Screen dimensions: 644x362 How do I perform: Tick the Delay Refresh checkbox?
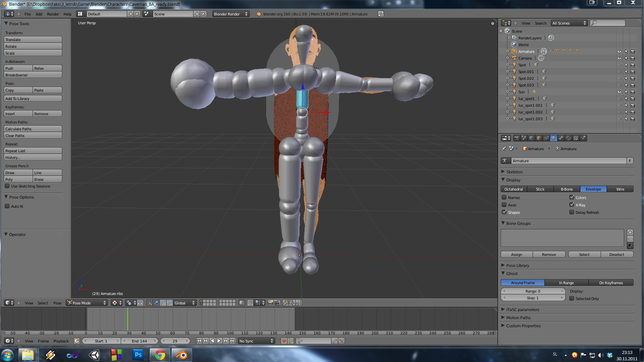(x=572, y=212)
